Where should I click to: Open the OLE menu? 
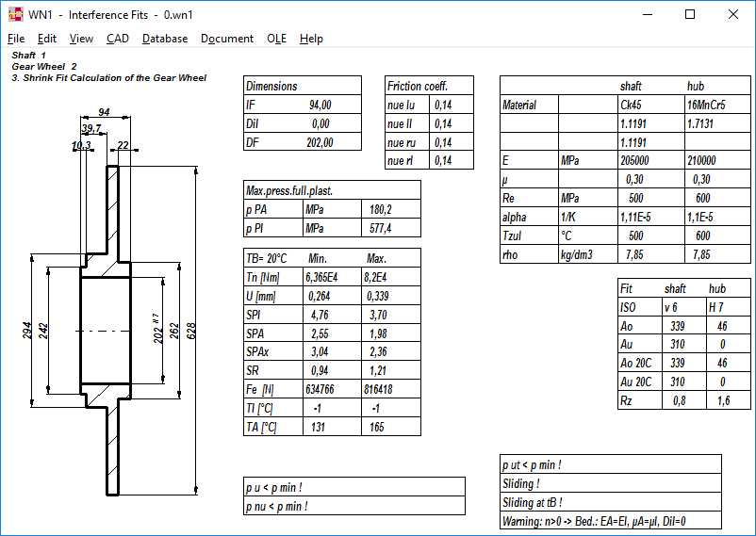point(276,39)
